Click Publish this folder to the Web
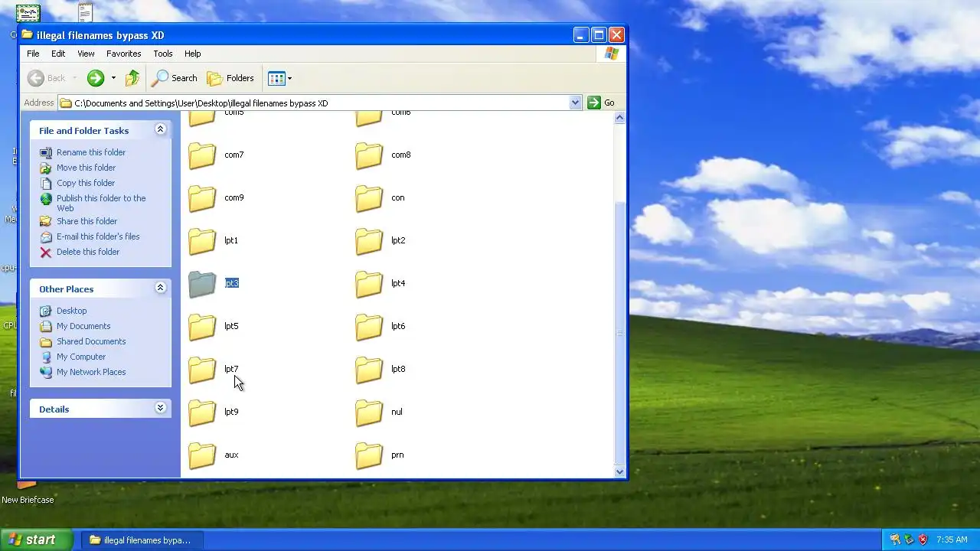Screen dimensions: 980x551 coord(101,203)
